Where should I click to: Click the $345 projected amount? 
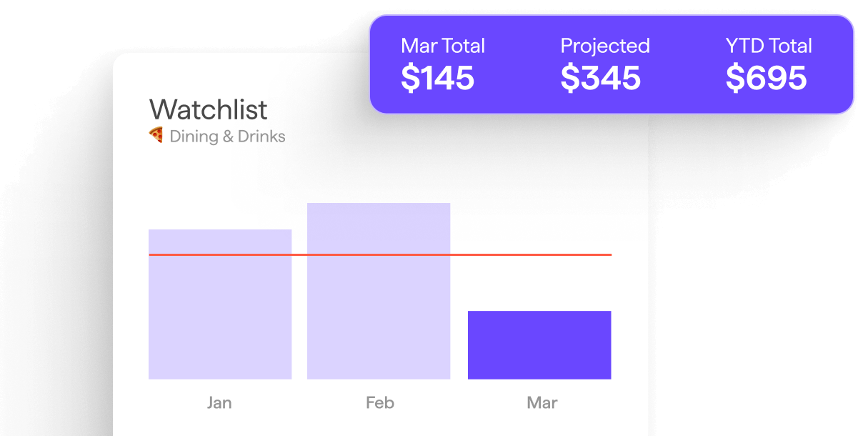600,78
